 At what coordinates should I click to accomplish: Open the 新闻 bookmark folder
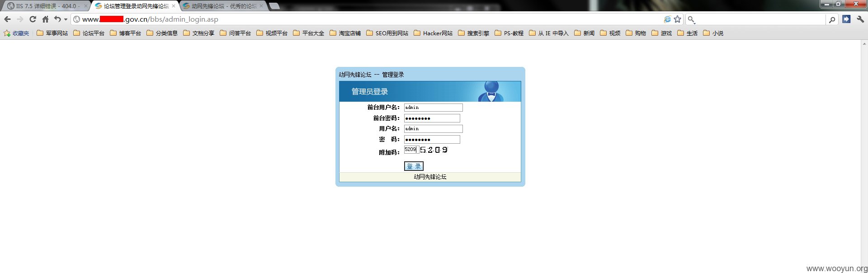point(584,33)
